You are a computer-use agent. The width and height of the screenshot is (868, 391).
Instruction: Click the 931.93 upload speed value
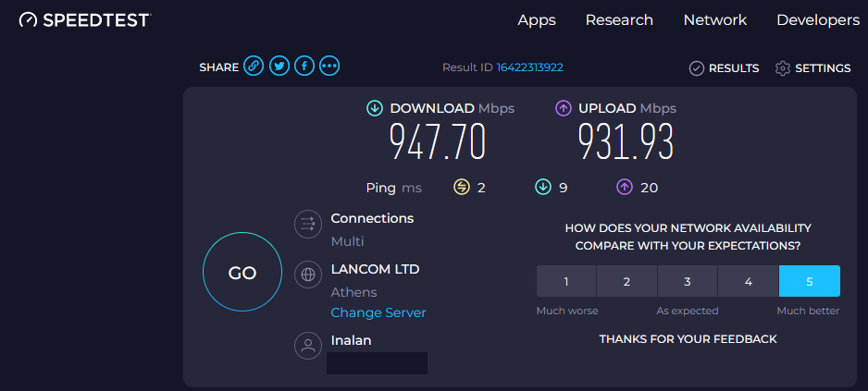[x=626, y=141]
